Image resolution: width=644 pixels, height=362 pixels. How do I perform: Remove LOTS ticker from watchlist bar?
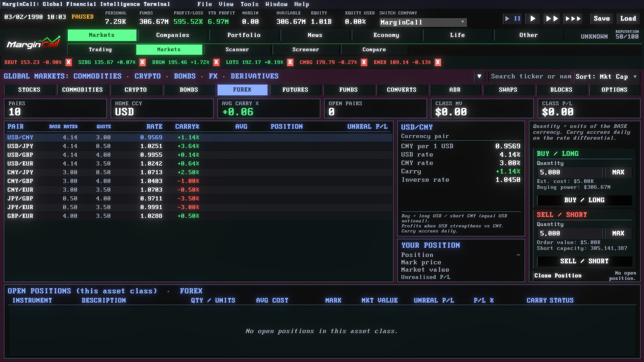pos(290,62)
